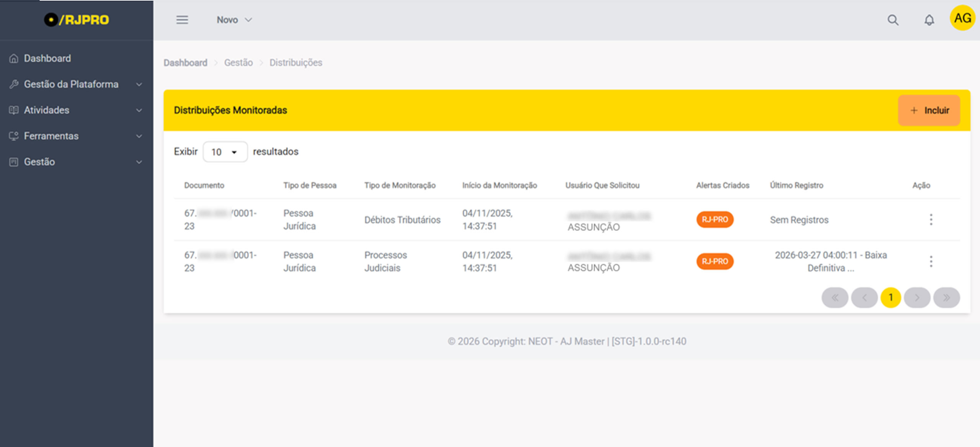980x447 pixels.
Task: Click the Gestão breadcrumb link
Action: 238,63
